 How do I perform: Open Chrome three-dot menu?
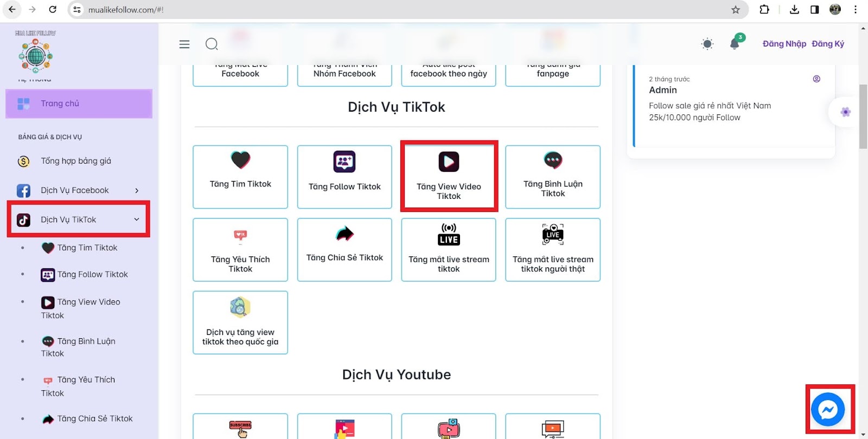856,9
